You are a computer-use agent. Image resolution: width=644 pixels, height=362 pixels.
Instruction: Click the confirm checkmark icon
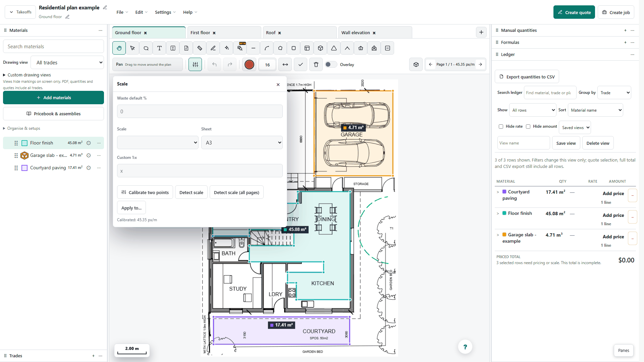coord(301,65)
